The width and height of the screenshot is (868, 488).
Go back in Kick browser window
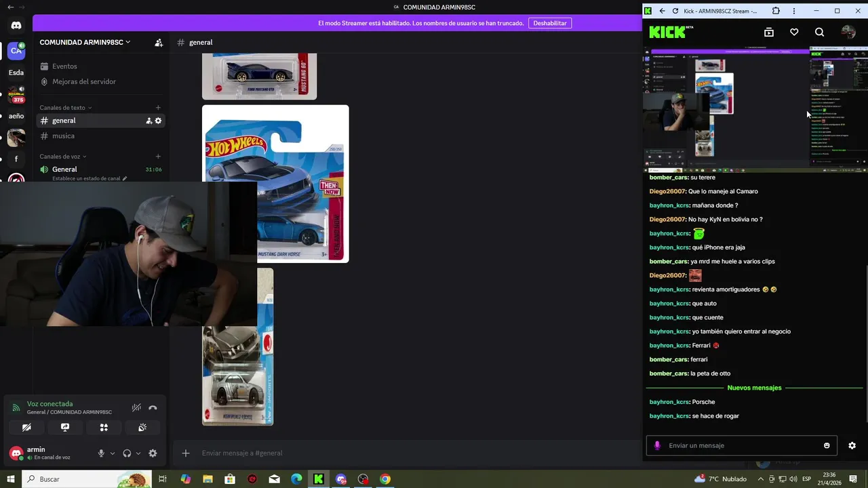663,11
